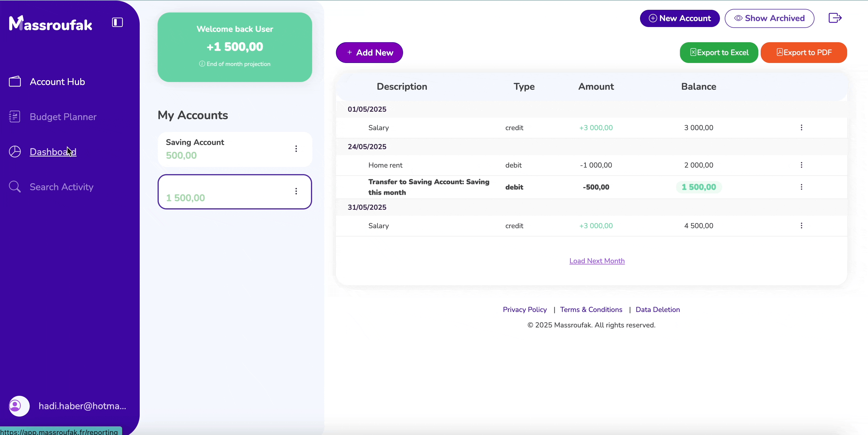Open the Home rent row actions menu
This screenshot has height=435, width=868.
[x=802, y=165]
